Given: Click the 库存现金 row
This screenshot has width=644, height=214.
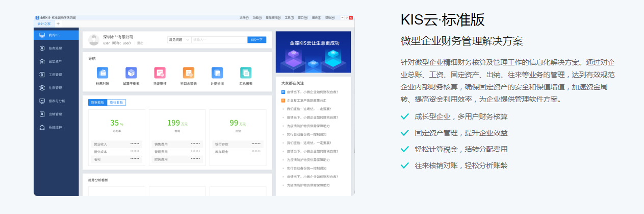Looking at the screenshot, I should pos(238,152).
